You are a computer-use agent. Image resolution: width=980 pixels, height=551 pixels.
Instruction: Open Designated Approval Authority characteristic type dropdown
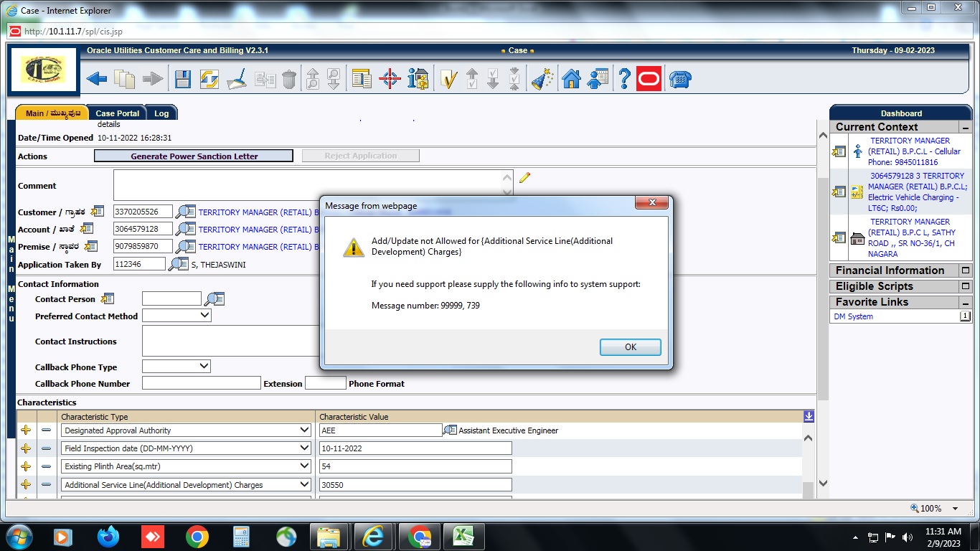coord(186,430)
